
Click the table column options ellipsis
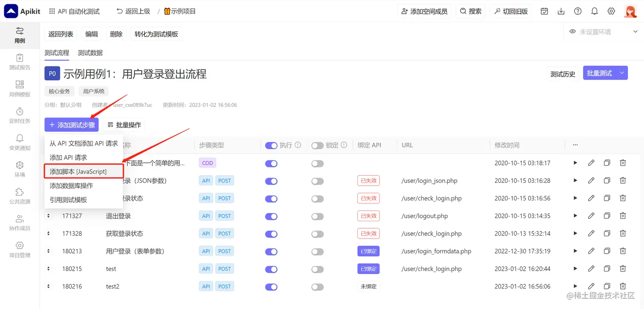[575, 145]
